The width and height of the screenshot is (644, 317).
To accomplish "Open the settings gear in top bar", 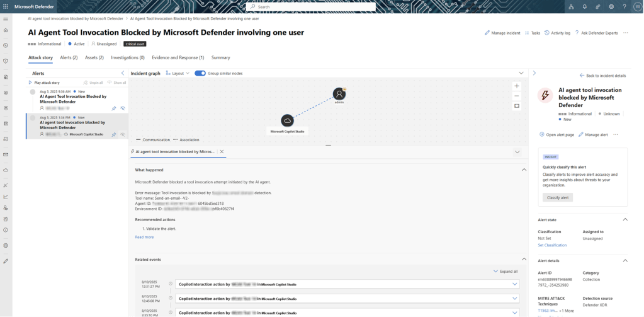I will (x=611, y=7).
